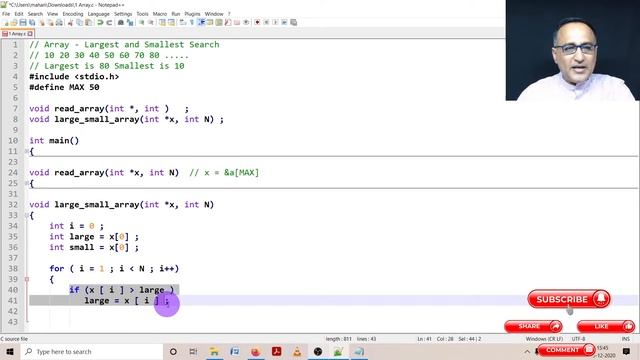This screenshot has width=640, height=360.
Task: Open Find with the binoculars icon
Action: click(x=121, y=22)
